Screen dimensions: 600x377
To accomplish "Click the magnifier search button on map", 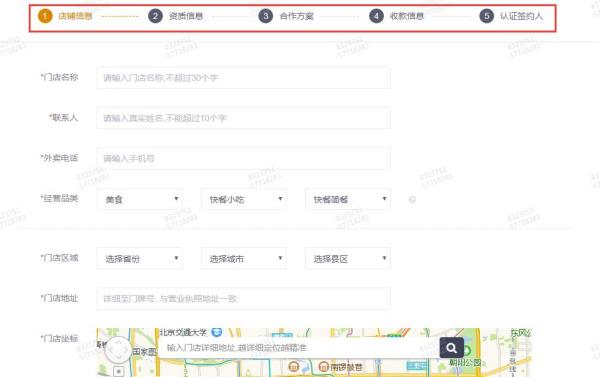I will [x=452, y=348].
